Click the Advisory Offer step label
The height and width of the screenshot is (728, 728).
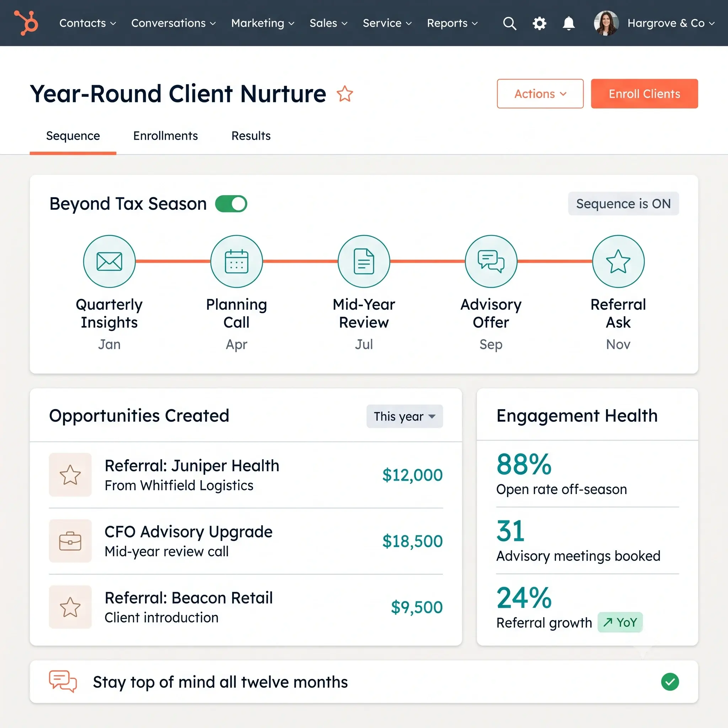tap(491, 314)
